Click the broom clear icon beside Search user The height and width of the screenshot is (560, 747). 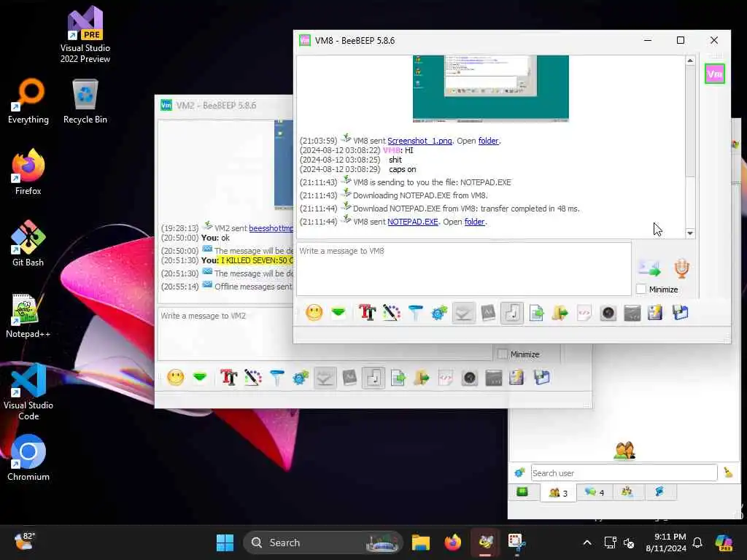coord(728,472)
